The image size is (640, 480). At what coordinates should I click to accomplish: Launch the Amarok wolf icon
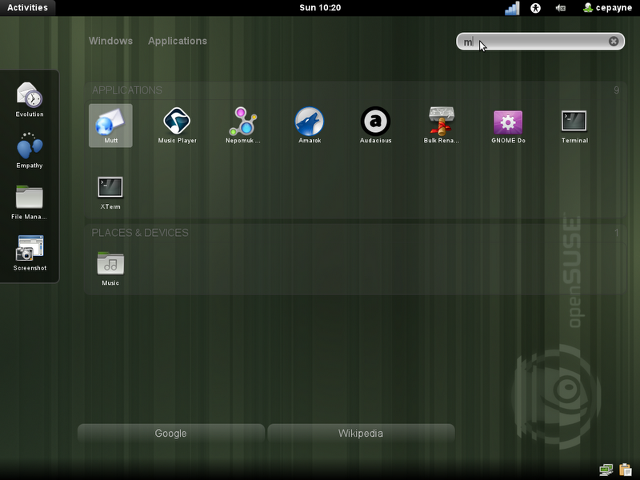pos(309,124)
